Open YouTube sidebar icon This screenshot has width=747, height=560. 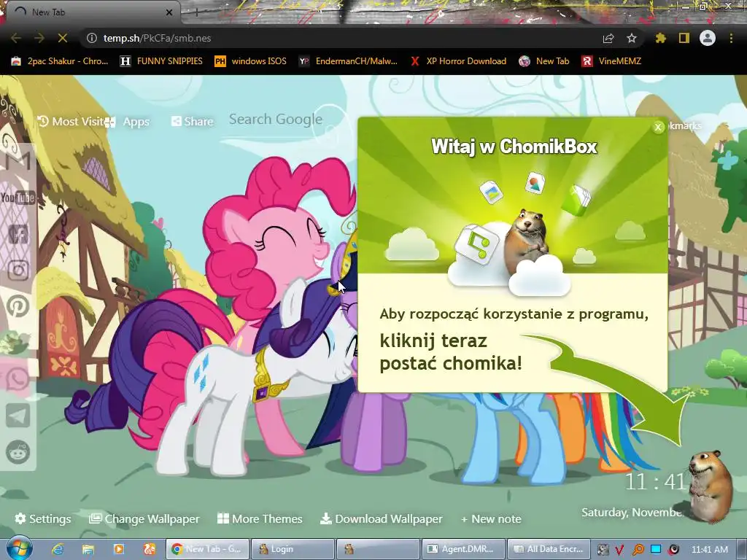click(x=18, y=197)
